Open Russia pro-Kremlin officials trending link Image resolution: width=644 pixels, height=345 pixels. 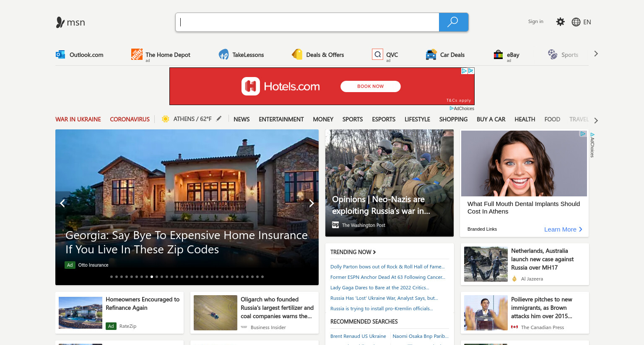[382, 309]
